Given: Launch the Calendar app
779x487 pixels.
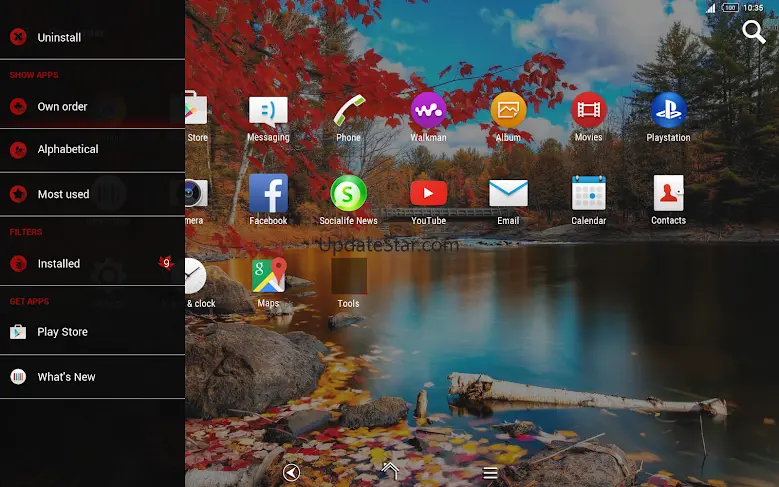Looking at the screenshot, I should [588, 194].
